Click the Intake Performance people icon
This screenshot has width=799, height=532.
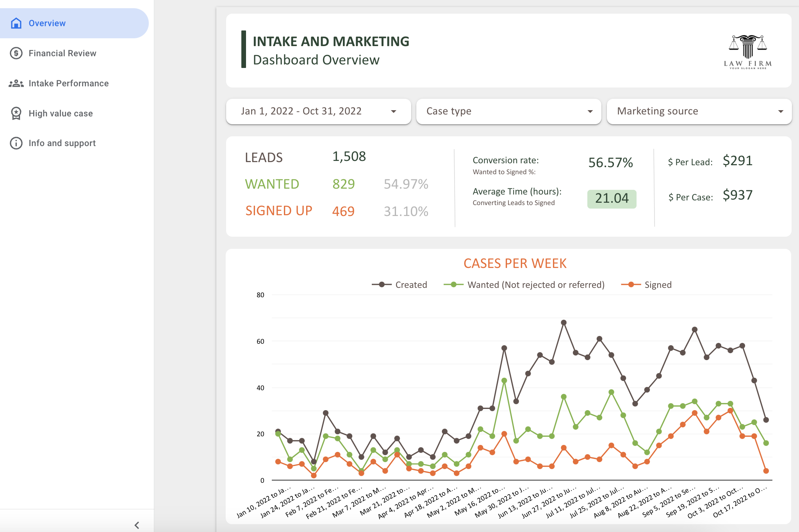(x=16, y=83)
